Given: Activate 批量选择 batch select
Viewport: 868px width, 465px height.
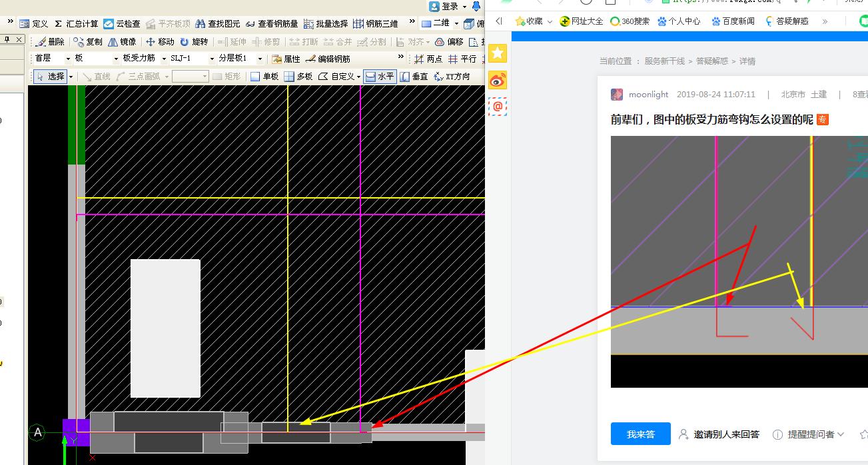Looking at the screenshot, I should click(326, 23).
